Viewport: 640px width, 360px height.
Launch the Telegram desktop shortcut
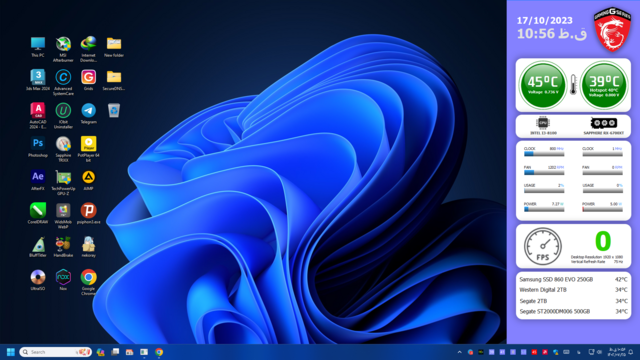pos(88,113)
